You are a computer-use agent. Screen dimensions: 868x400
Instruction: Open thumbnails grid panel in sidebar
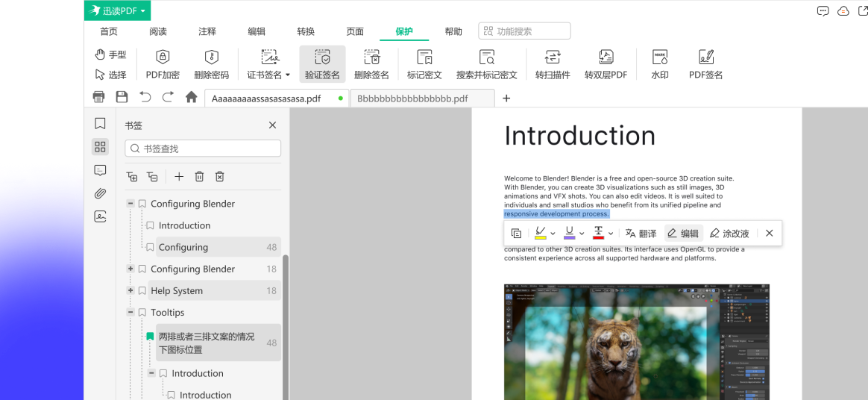click(100, 147)
